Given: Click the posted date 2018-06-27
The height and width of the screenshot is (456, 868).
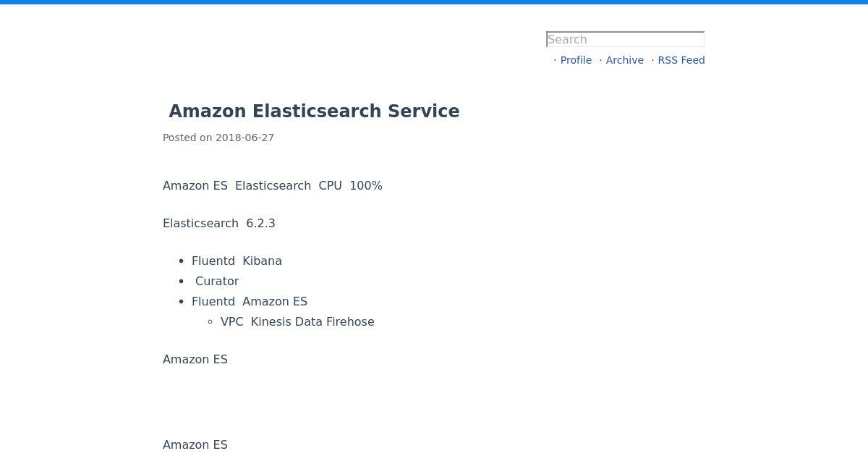Looking at the screenshot, I should [x=244, y=138].
